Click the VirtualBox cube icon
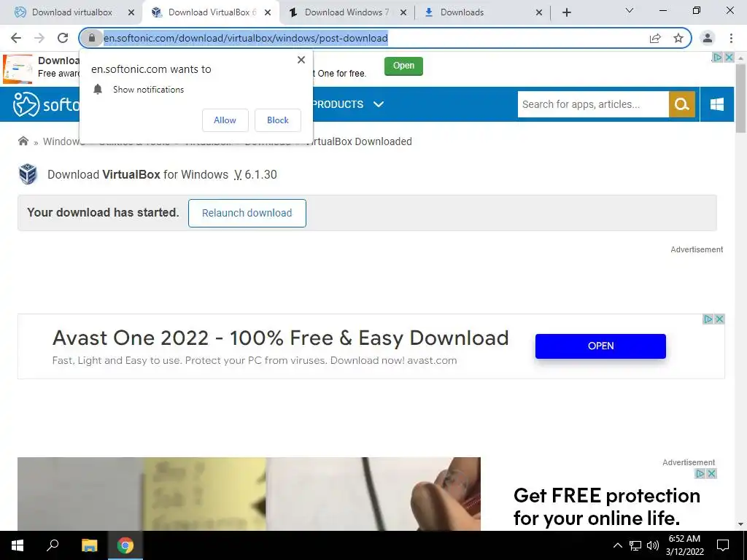This screenshot has height=560, width=747. (28, 174)
